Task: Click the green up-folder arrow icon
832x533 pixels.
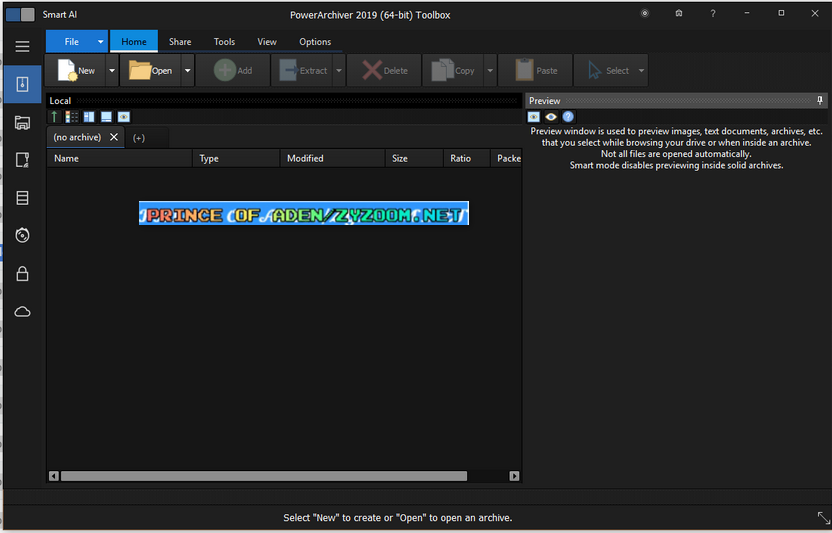Action: point(54,117)
